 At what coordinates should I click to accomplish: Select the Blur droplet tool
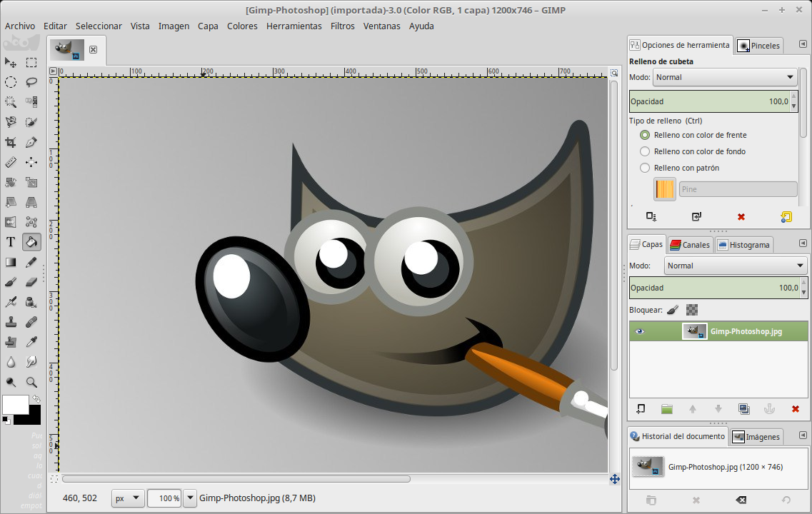coord(11,362)
